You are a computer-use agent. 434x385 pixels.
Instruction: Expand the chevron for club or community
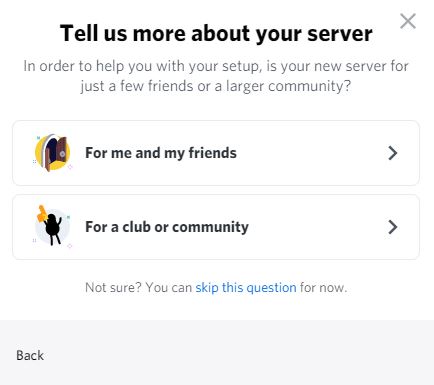pos(393,227)
